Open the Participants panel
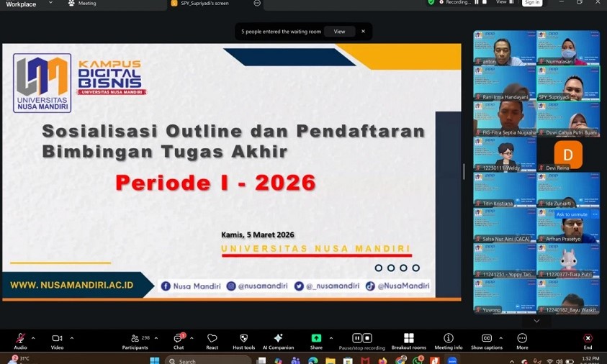The height and width of the screenshot is (364, 607). (135, 339)
